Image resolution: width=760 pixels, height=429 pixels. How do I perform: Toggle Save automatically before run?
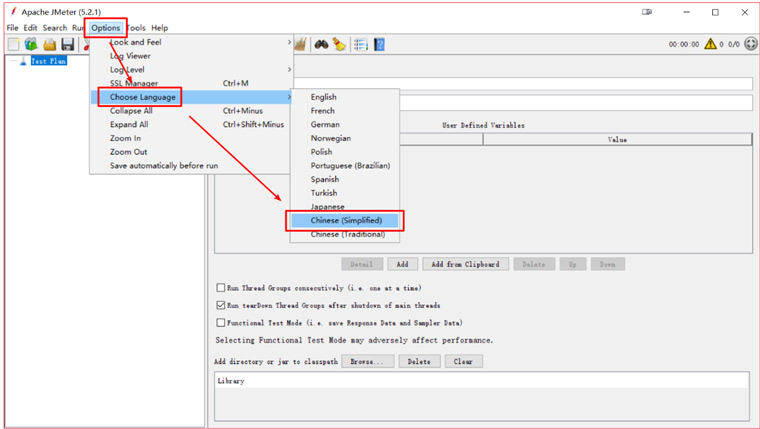(191, 165)
